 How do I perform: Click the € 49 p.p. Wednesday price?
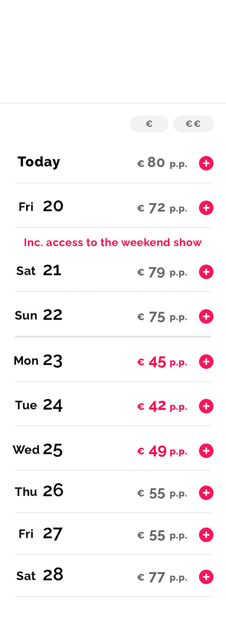pyautogui.click(x=162, y=451)
